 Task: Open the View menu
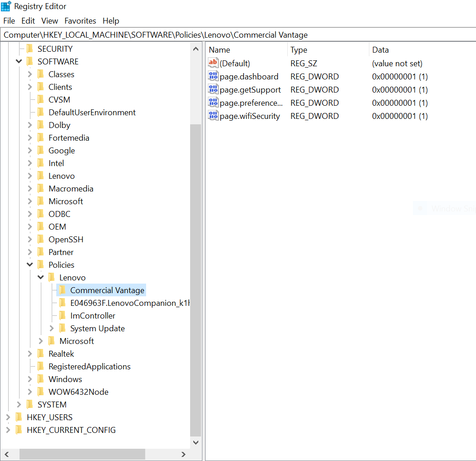[x=49, y=20]
